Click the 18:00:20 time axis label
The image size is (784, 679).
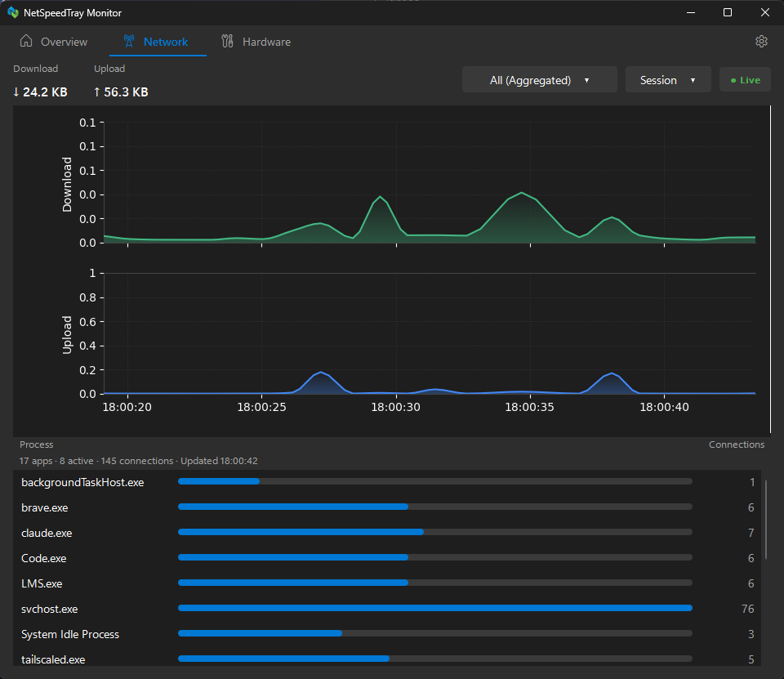click(127, 407)
